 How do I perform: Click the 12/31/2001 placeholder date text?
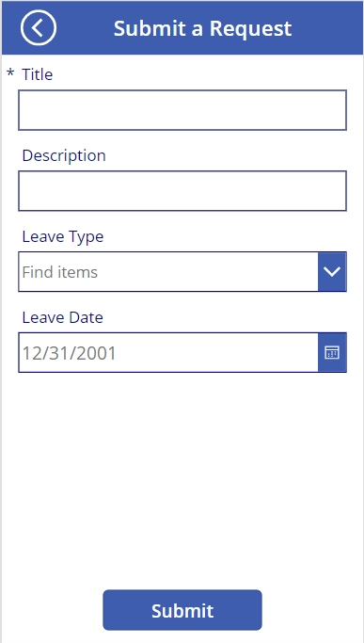click(69, 353)
